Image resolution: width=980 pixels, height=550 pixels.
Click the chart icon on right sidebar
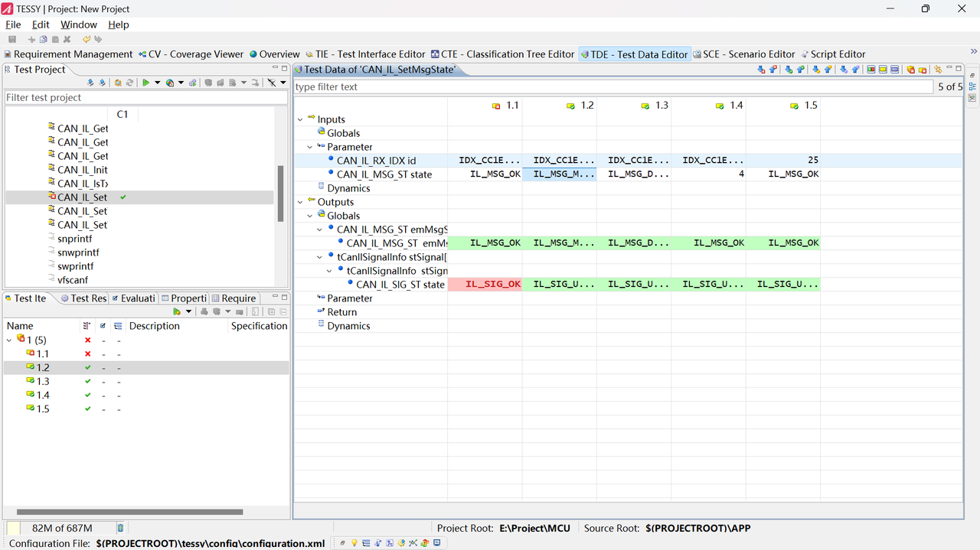972,98
